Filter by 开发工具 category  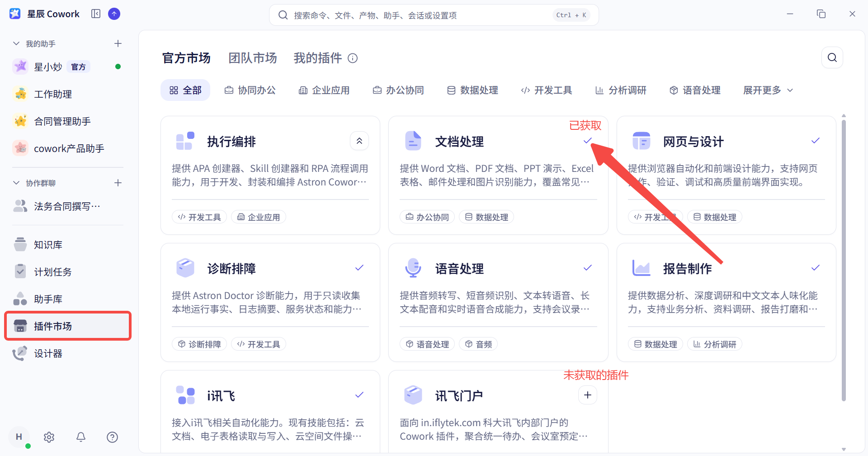(547, 90)
